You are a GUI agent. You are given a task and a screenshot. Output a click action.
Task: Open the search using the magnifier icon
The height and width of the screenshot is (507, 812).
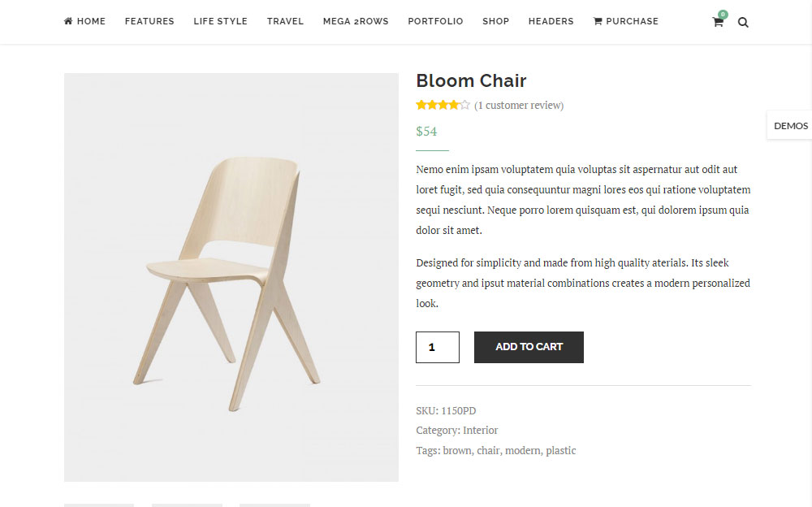pos(743,22)
